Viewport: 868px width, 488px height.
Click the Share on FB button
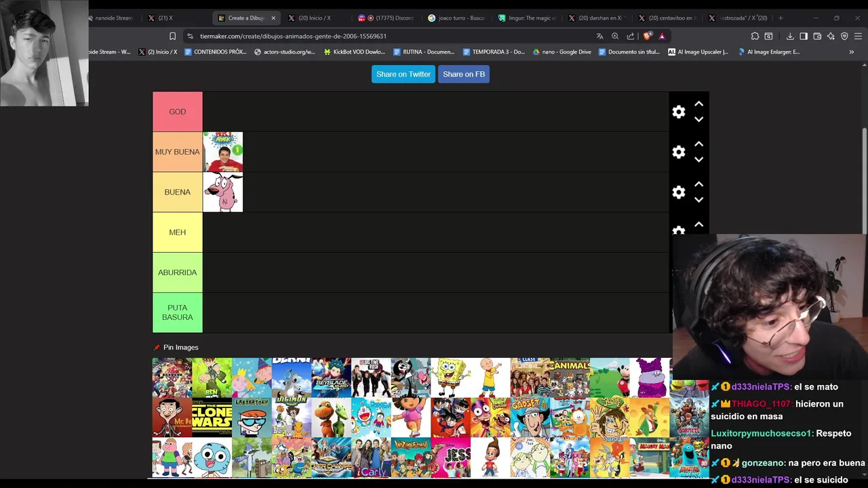464,74
